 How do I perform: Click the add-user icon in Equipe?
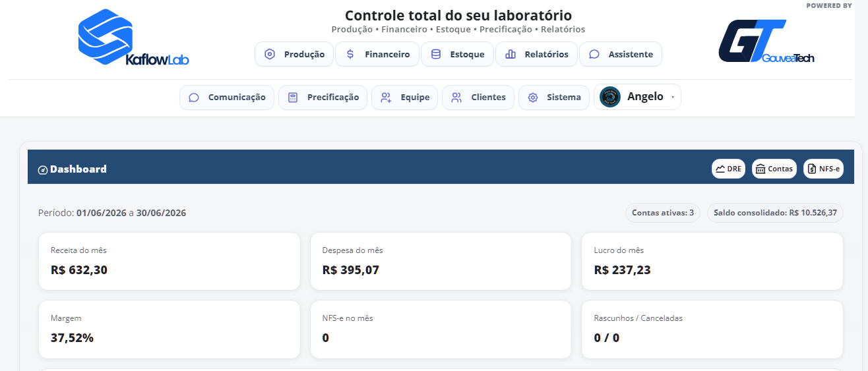(386, 98)
